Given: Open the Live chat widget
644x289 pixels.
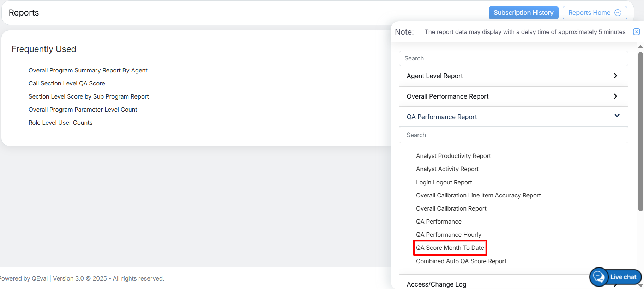Looking at the screenshot, I should pyautogui.click(x=616, y=277).
